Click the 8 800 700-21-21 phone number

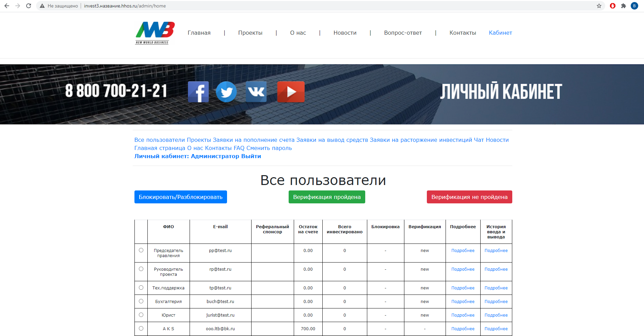coord(116,91)
